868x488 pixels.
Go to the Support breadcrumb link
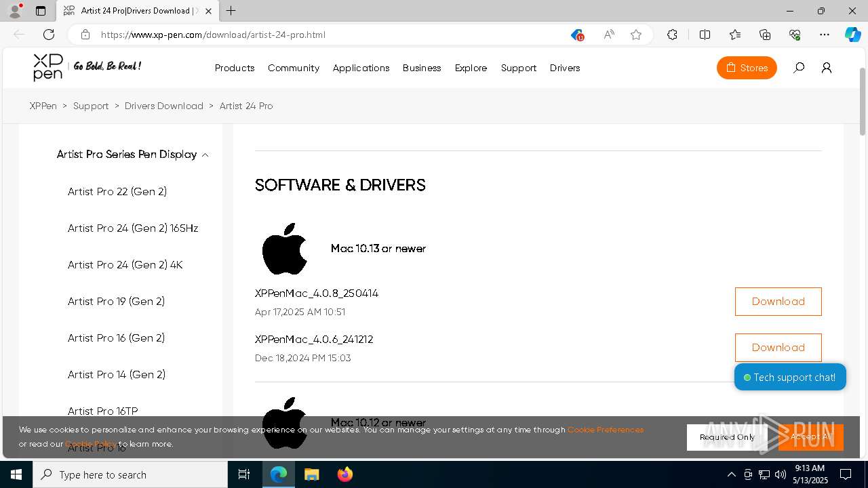click(x=91, y=106)
